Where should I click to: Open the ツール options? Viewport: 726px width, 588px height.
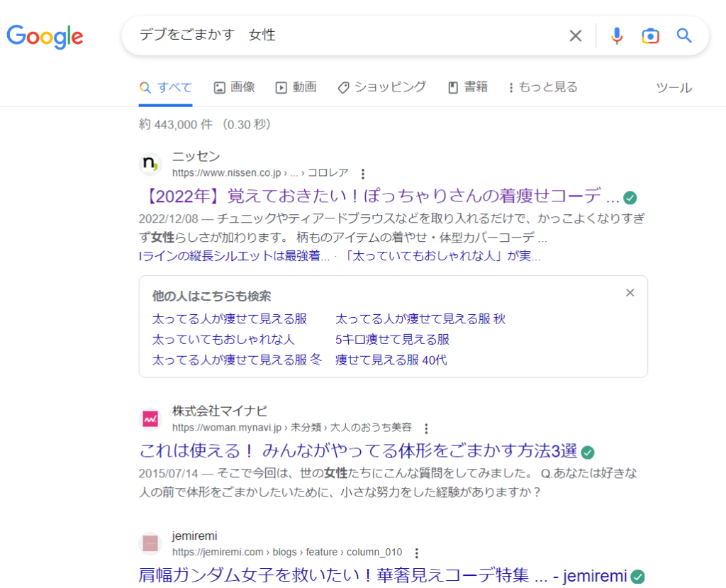pos(674,87)
